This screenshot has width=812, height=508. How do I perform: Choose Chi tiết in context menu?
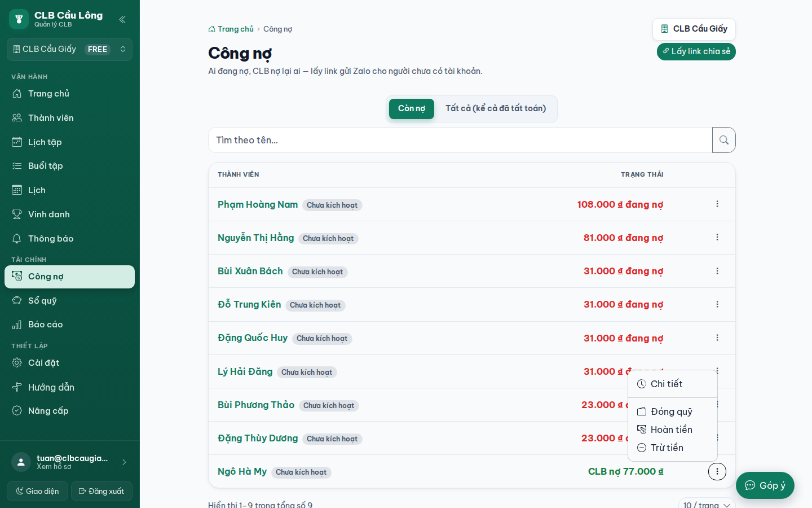pos(673,384)
